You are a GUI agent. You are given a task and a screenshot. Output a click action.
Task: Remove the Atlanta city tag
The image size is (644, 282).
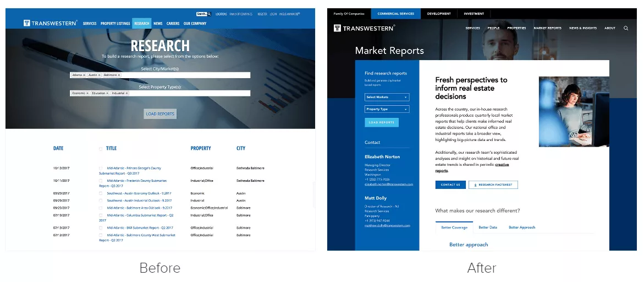pyautogui.click(x=84, y=75)
